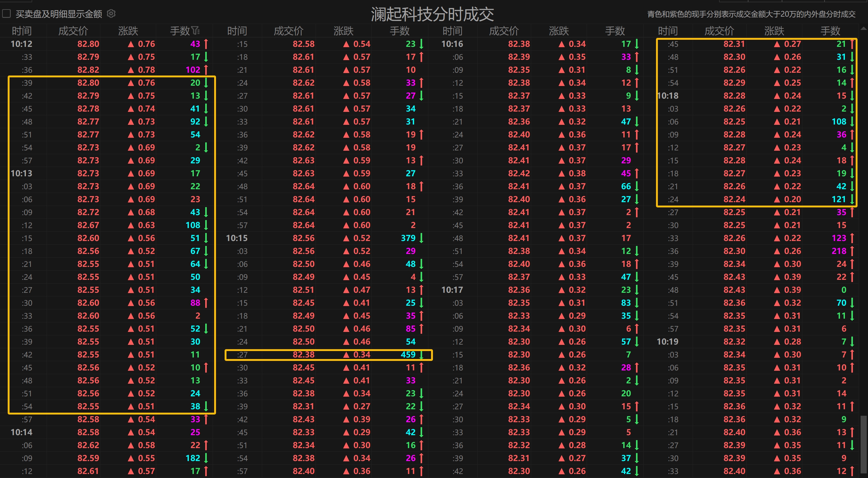Click the 459 volume cell
Image resolution: width=868 pixels, height=478 pixels.
pos(408,355)
